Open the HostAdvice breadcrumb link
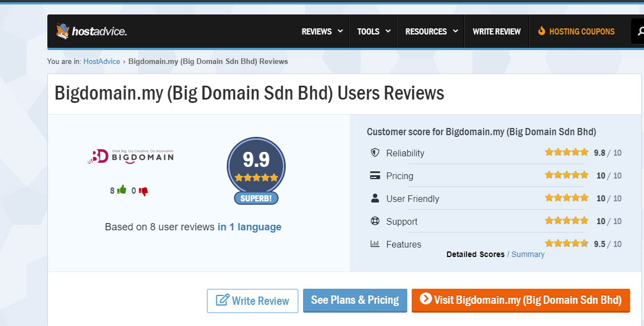 click(101, 61)
